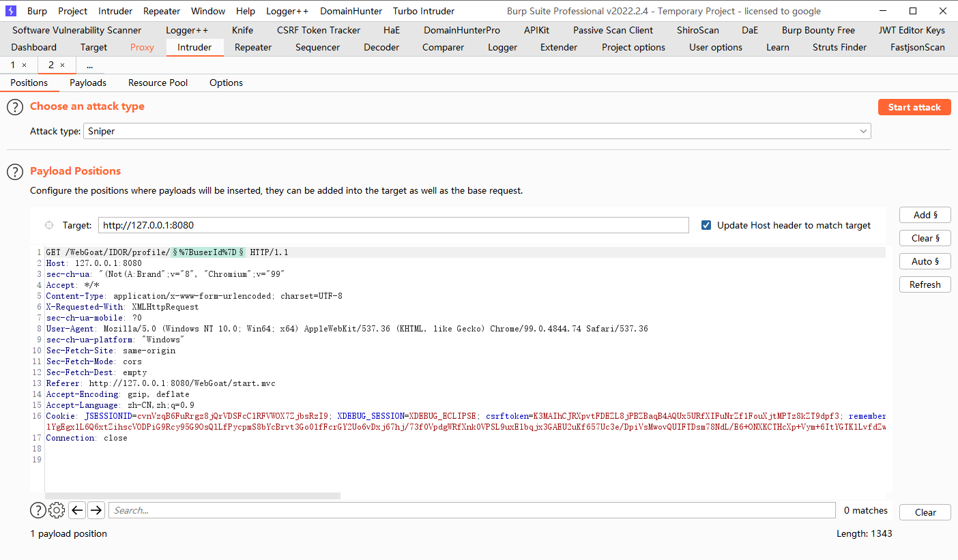
Task: Switch to DaE tab
Action: click(750, 30)
